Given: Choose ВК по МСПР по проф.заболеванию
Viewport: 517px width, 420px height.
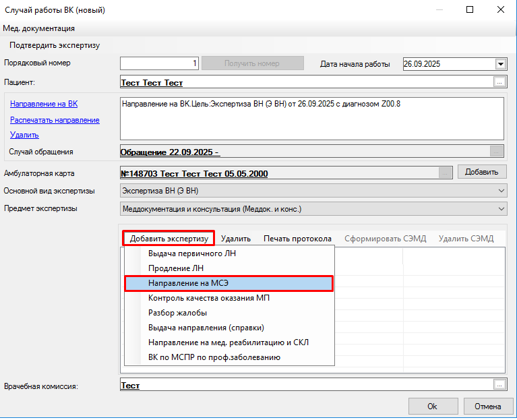Looking at the screenshot, I should pos(214,357).
